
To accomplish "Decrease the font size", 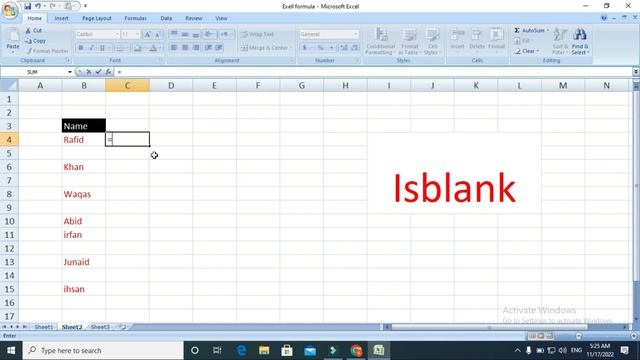I will click(158, 34).
